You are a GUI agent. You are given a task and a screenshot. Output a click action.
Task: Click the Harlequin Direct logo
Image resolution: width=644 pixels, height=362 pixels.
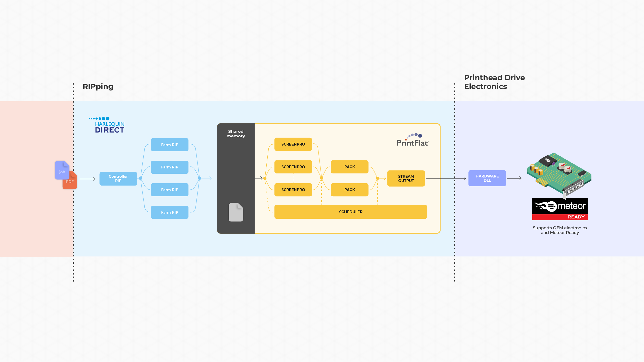[x=107, y=125]
